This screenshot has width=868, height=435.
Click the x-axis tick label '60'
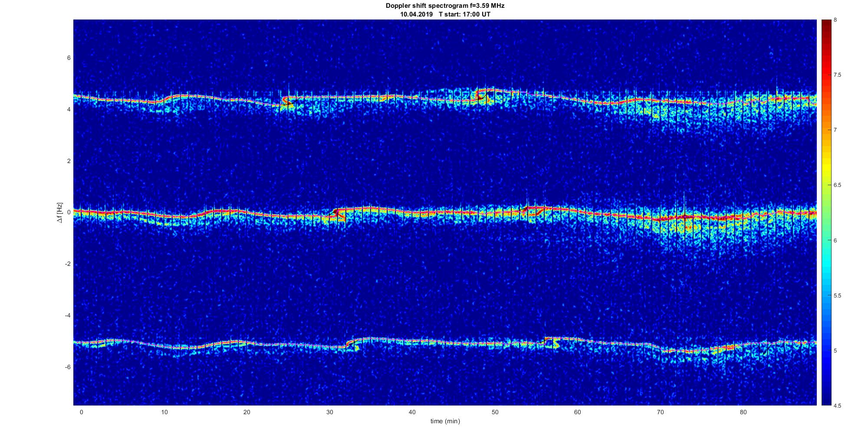(578, 412)
